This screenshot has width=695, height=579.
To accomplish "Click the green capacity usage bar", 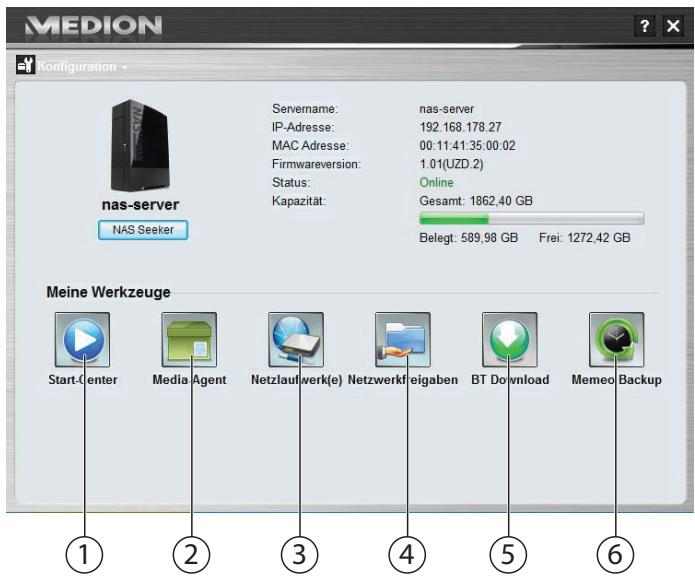I will 531,219.
